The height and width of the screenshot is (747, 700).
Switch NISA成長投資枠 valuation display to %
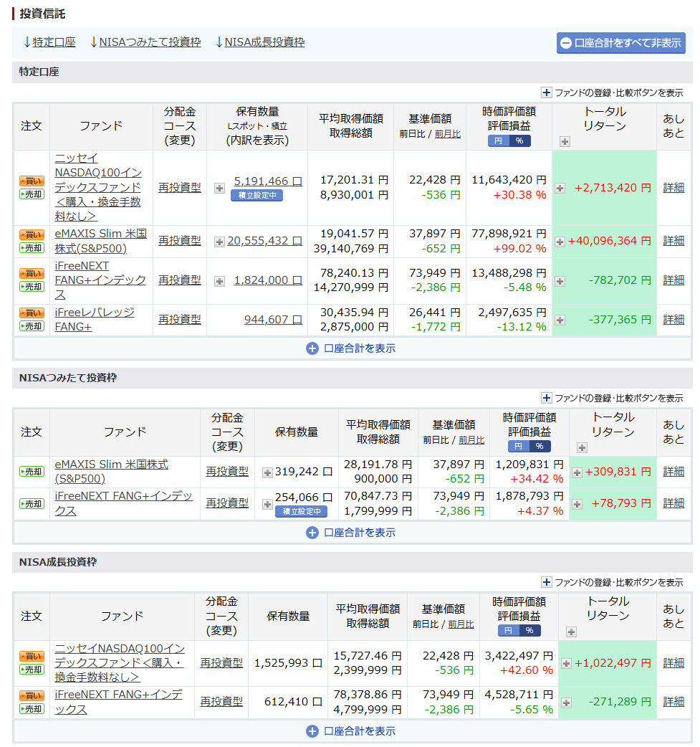pos(529,631)
